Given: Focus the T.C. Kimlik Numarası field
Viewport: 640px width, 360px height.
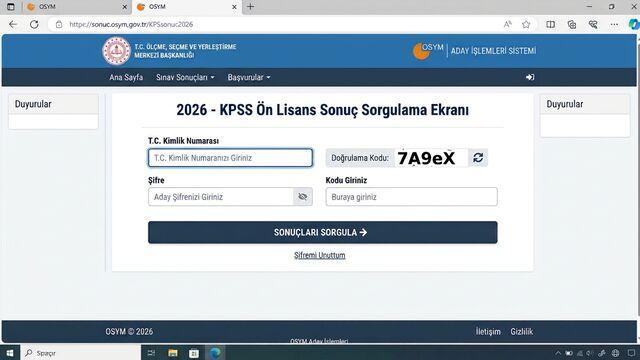Looking at the screenshot, I should (230, 158).
